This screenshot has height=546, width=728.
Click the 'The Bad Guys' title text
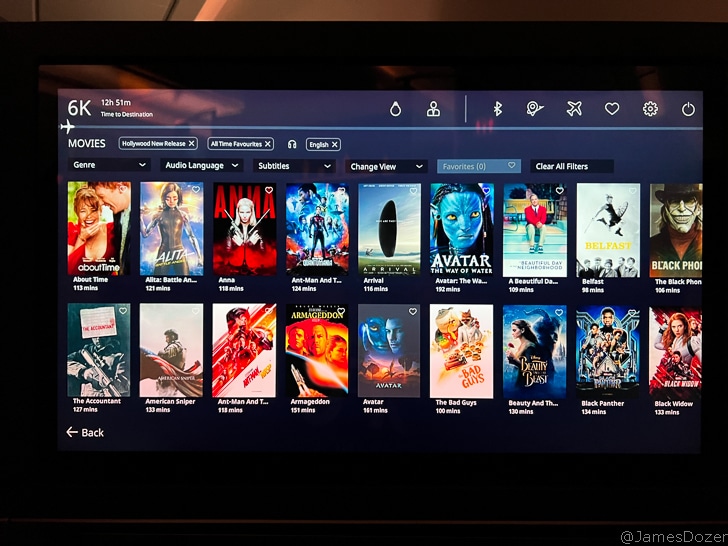pyautogui.click(x=455, y=403)
